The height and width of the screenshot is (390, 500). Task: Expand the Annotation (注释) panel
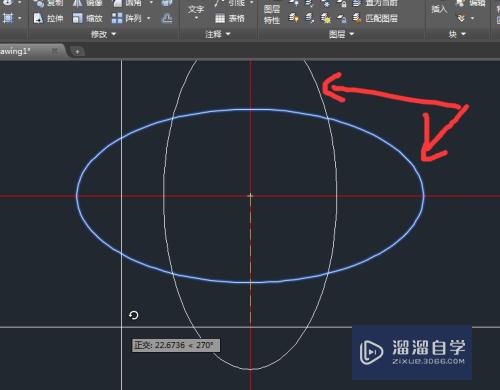pos(218,34)
